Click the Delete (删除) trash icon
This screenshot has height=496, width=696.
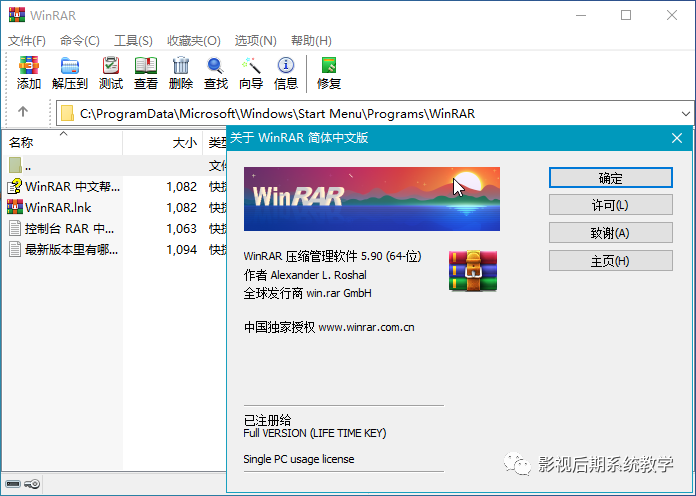pyautogui.click(x=181, y=73)
